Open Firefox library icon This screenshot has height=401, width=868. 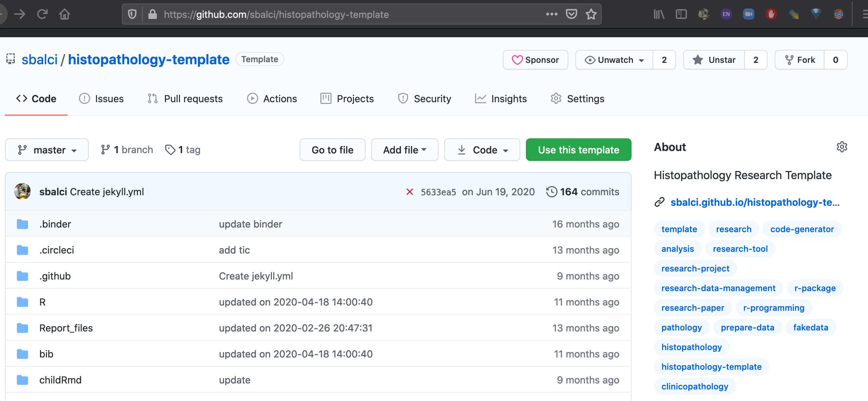point(659,14)
